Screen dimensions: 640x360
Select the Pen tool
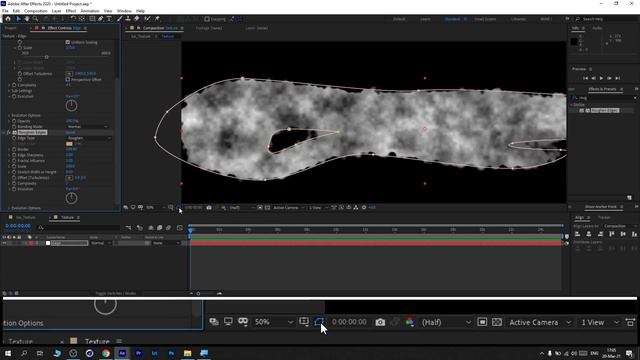point(100,19)
